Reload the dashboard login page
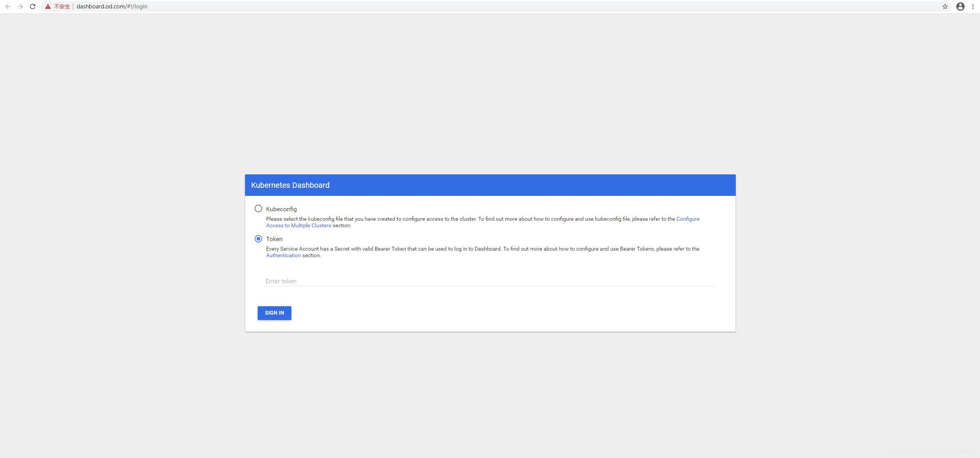 (33, 7)
